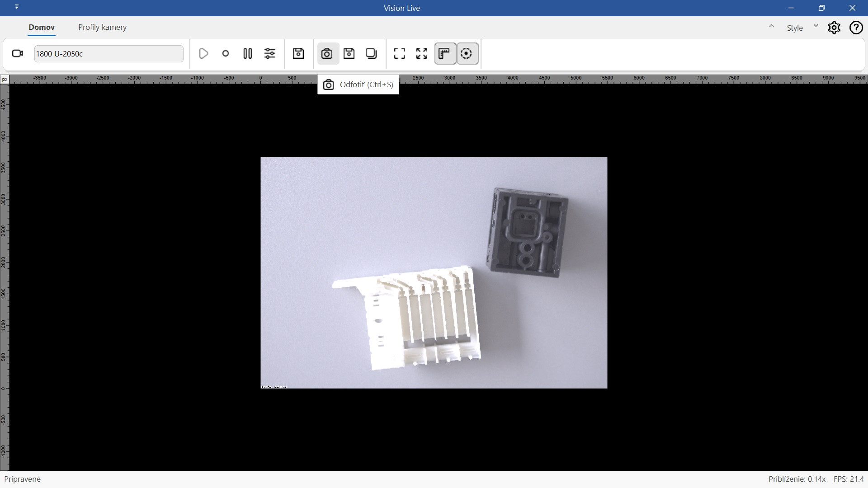Click the save icon left of camera snapshot
Screen dimensions: 868x488
click(x=298, y=54)
